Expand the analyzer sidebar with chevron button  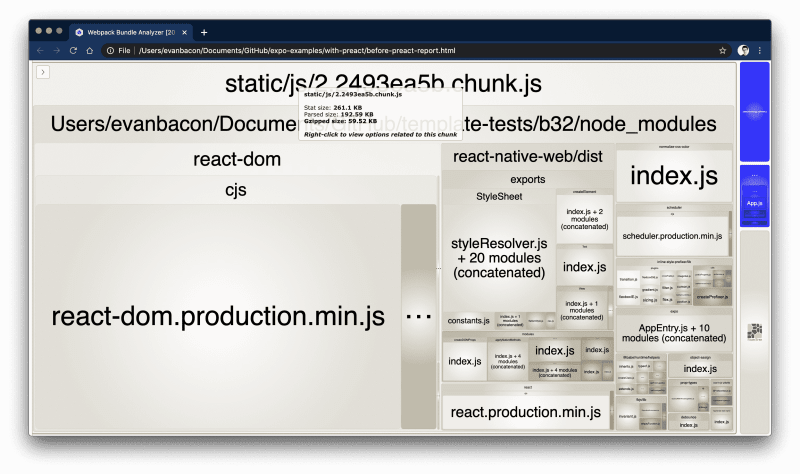point(43,72)
